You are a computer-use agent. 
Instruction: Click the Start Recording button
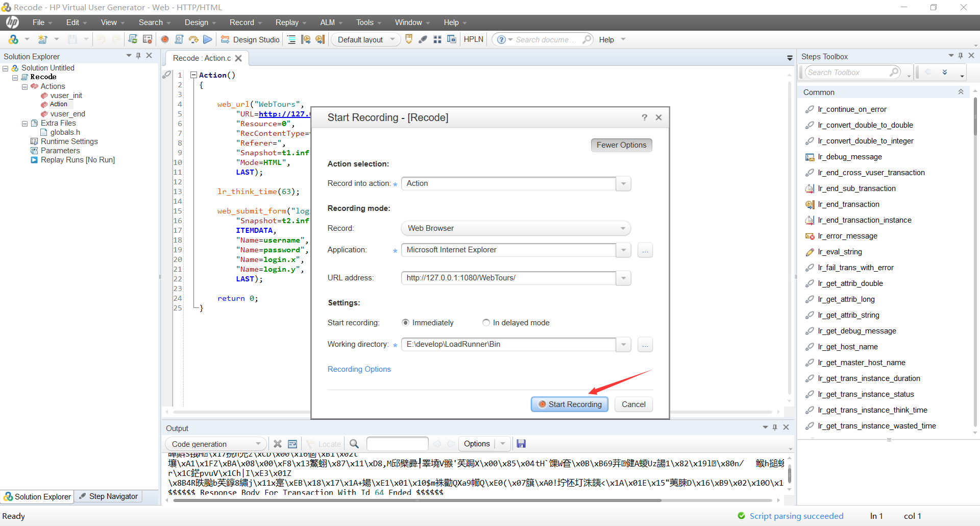click(570, 404)
